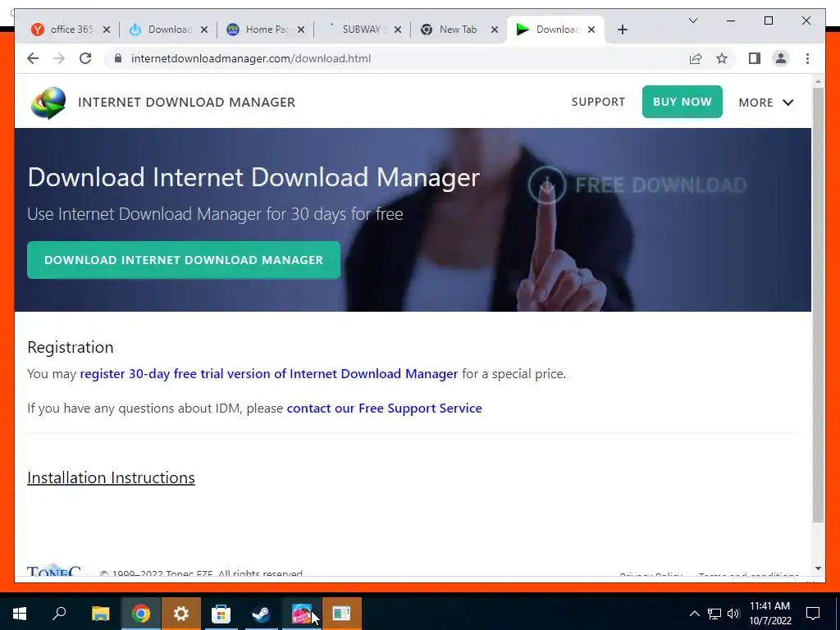View site security lock info
The image size is (840, 630).
point(118,58)
